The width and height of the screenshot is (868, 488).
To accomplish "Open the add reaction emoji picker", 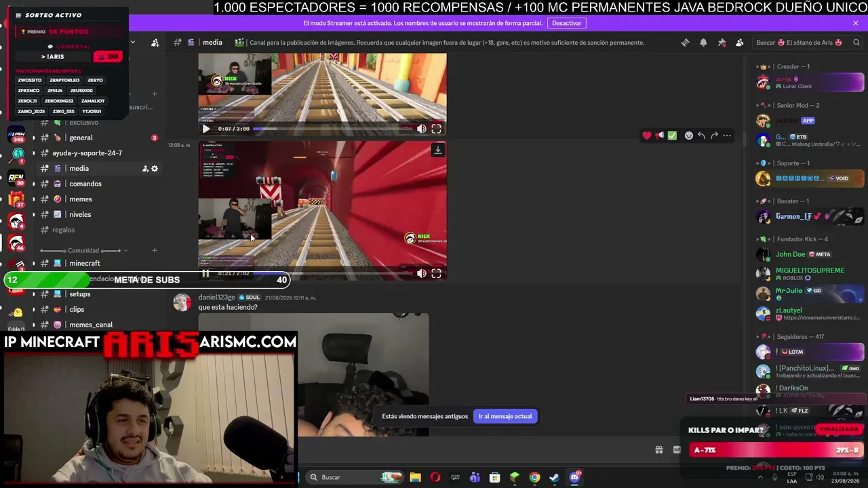I will coord(689,136).
